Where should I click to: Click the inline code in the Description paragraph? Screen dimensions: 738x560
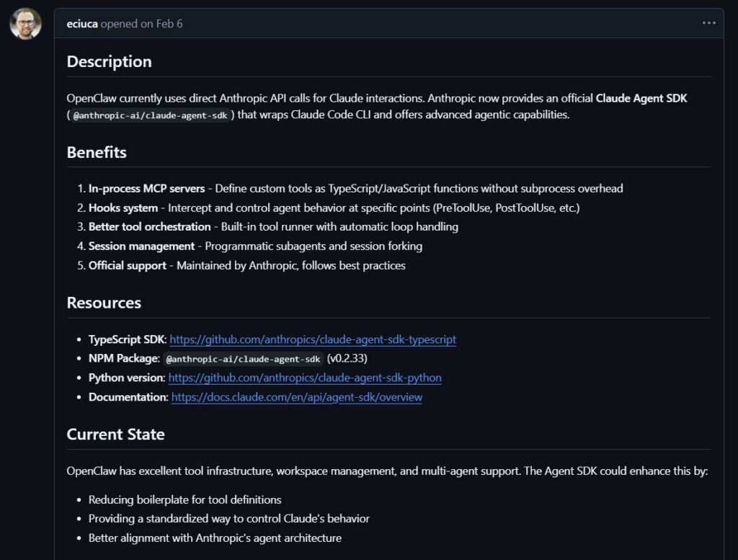(150, 115)
